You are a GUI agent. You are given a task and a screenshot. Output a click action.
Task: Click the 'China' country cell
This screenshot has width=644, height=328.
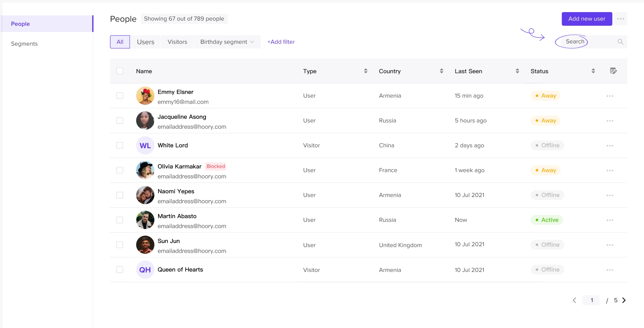coord(386,146)
